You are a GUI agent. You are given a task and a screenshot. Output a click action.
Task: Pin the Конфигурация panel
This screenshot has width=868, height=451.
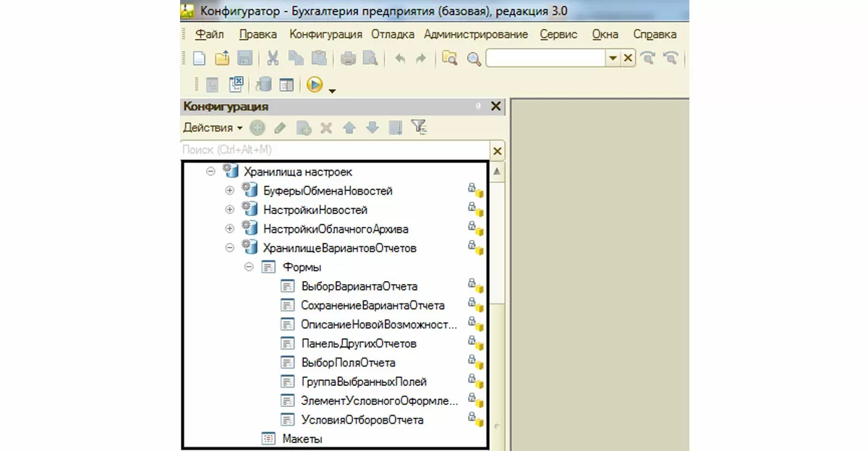tap(477, 106)
